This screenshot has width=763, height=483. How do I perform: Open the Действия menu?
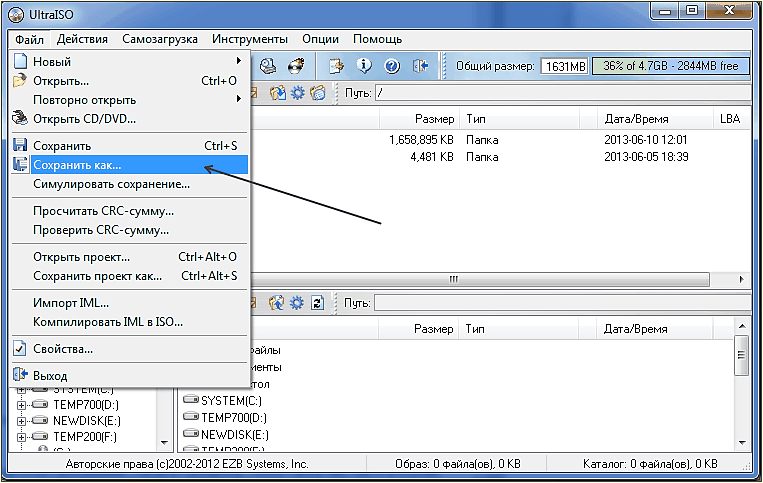(x=82, y=39)
